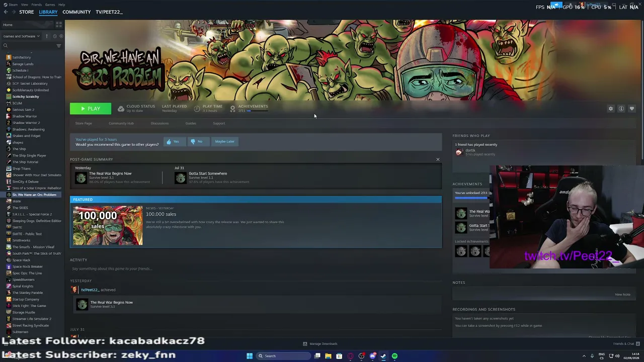The height and width of the screenshot is (362, 644).
Task: Show hidden system tray icons chevron
Action: click(583, 356)
